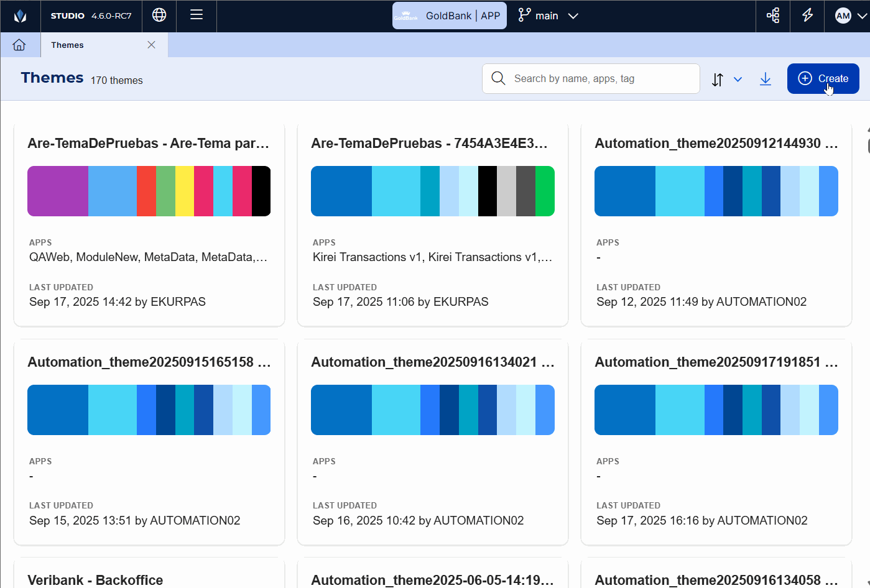Open the global language/region globe icon
Image resolution: width=870 pixels, height=588 pixels.
coord(159,16)
